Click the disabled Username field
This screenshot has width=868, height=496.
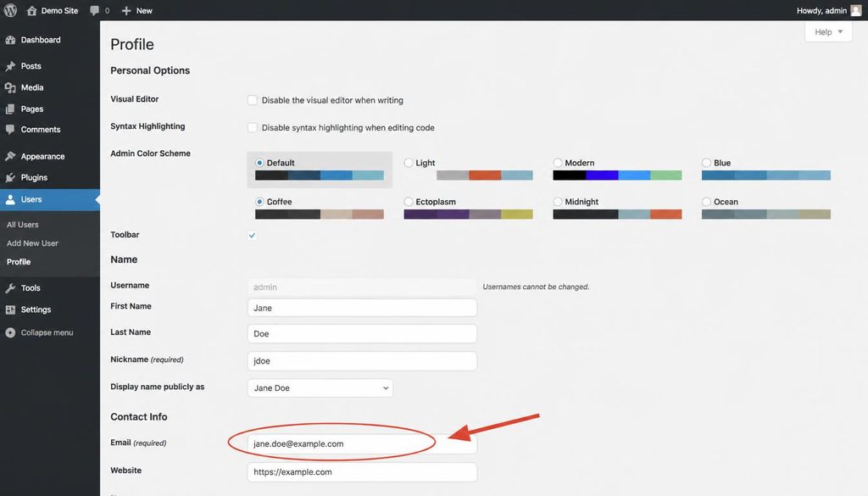362,287
